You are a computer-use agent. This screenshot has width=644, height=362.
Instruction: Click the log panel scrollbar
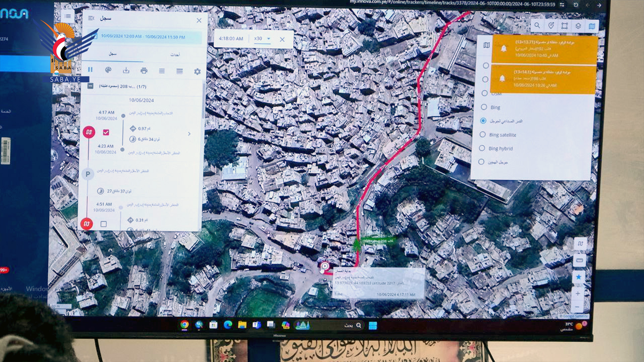pos(203,101)
